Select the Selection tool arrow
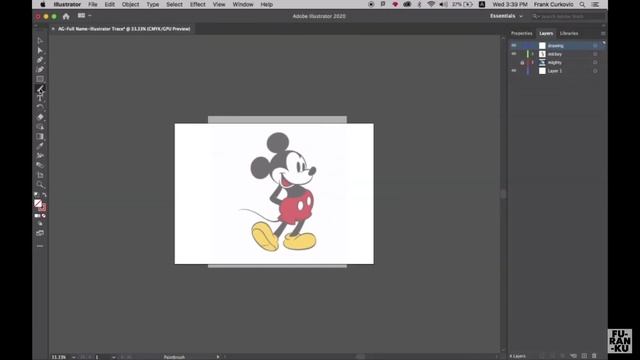This screenshot has width=640, height=360. click(40, 41)
